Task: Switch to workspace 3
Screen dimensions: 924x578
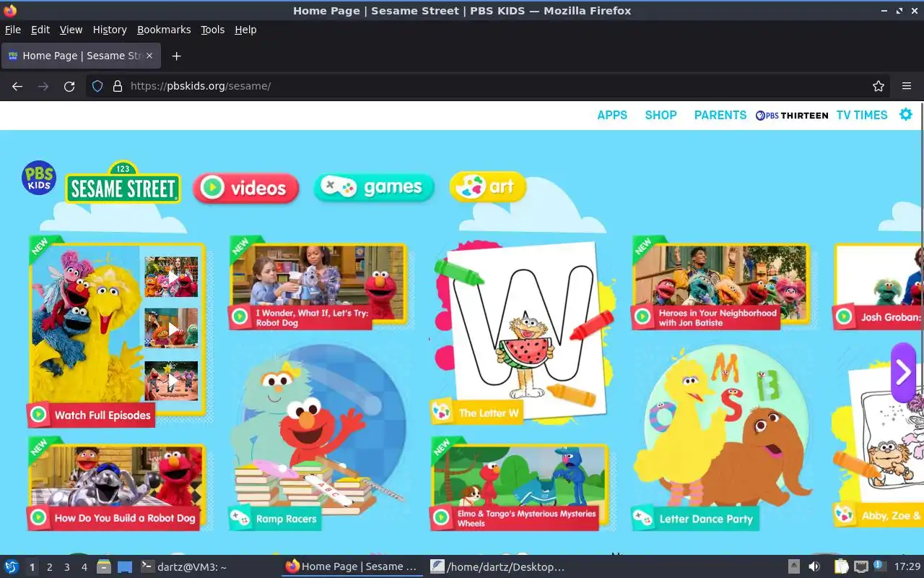Action: [66, 567]
